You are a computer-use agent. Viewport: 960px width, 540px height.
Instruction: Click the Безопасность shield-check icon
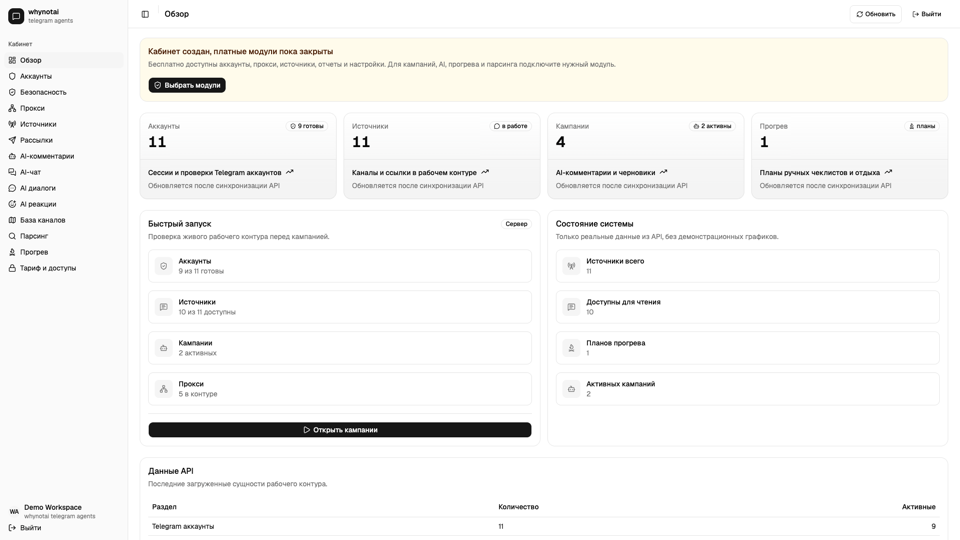click(12, 92)
